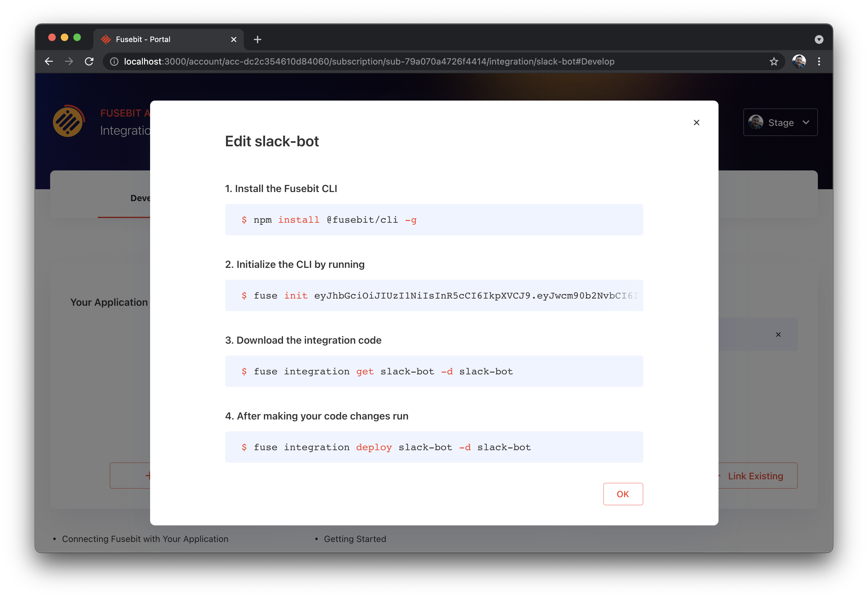This screenshot has width=868, height=599.
Task: Click the Link Existing button
Action: point(755,476)
